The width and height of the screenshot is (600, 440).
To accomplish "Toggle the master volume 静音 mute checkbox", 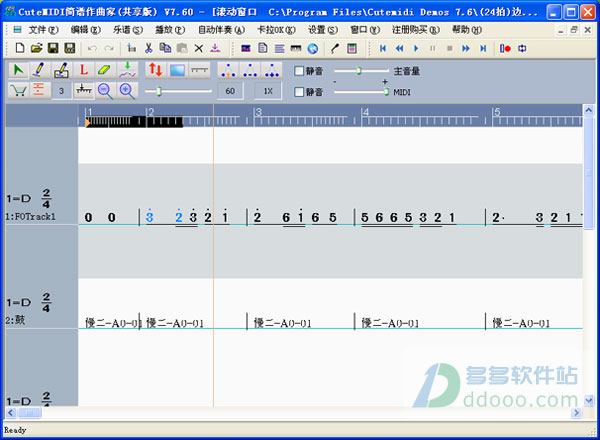I will [299, 71].
